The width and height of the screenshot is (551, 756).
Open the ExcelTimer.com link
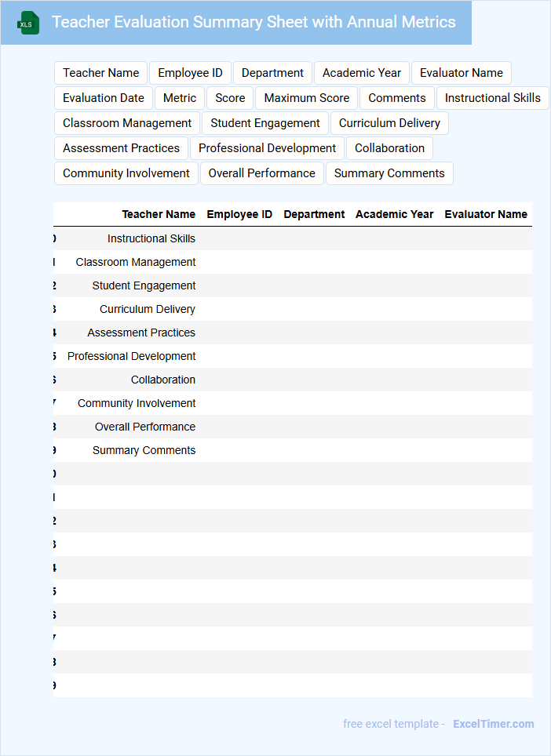coord(493,724)
